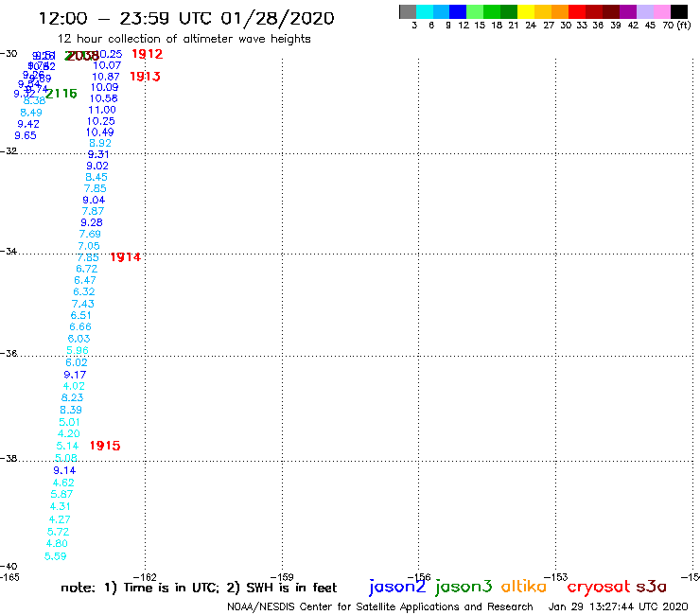Select the red time label '1914'
Screen dimensions: 700x615
point(126,256)
